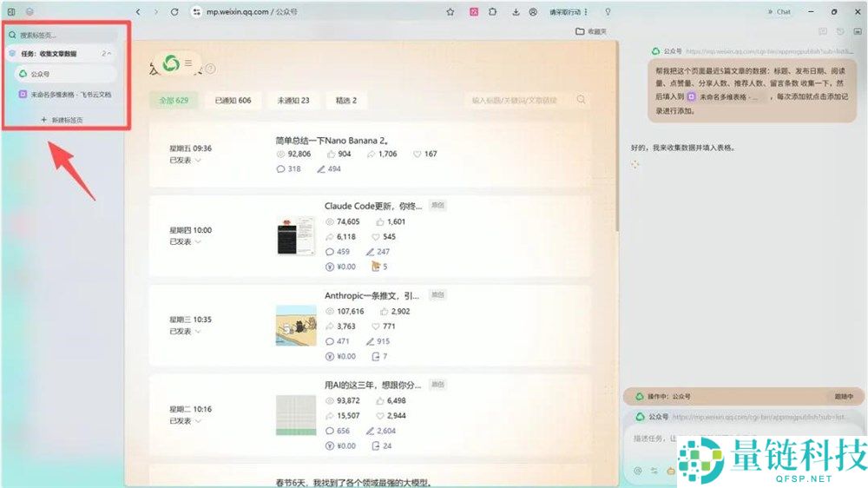Click the Anthropic article cartoon thumbnail
Viewport: 868px width, 488px height.
coord(296,326)
